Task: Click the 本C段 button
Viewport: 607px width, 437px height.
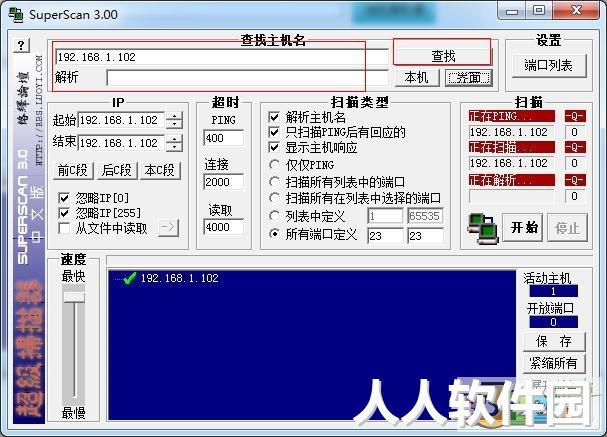Action: 160,170
